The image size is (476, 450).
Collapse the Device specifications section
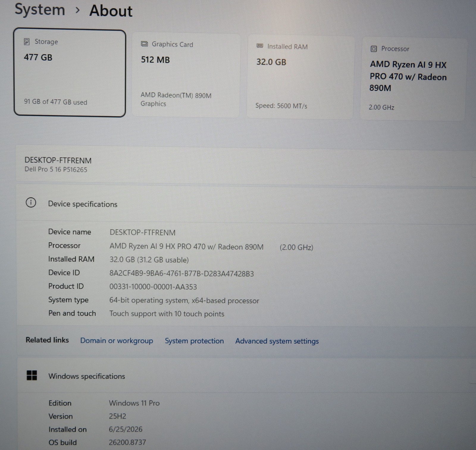click(246, 204)
